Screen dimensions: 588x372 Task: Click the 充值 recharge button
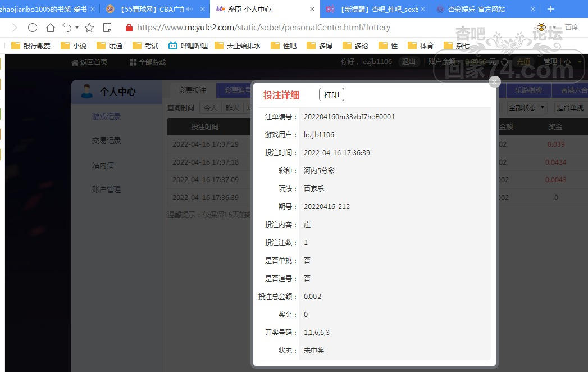(523, 62)
